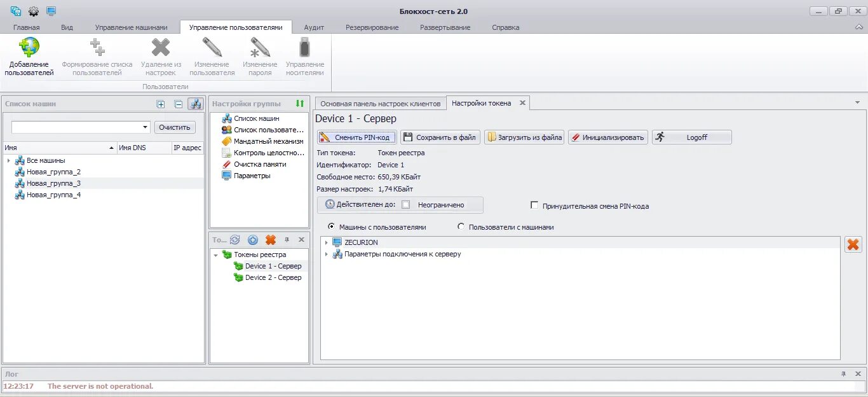Click the blue plus add-token icon
The image size is (868, 397).
pyautogui.click(x=252, y=240)
